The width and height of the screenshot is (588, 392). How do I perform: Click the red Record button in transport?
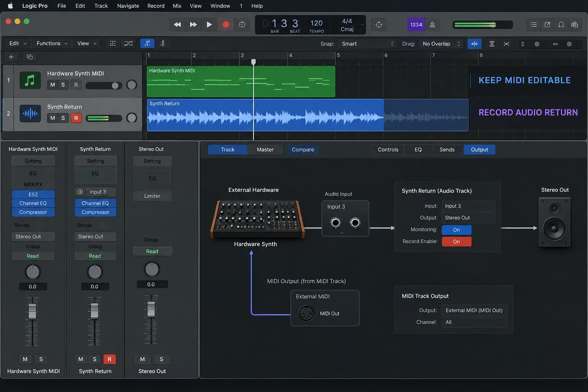coord(225,24)
